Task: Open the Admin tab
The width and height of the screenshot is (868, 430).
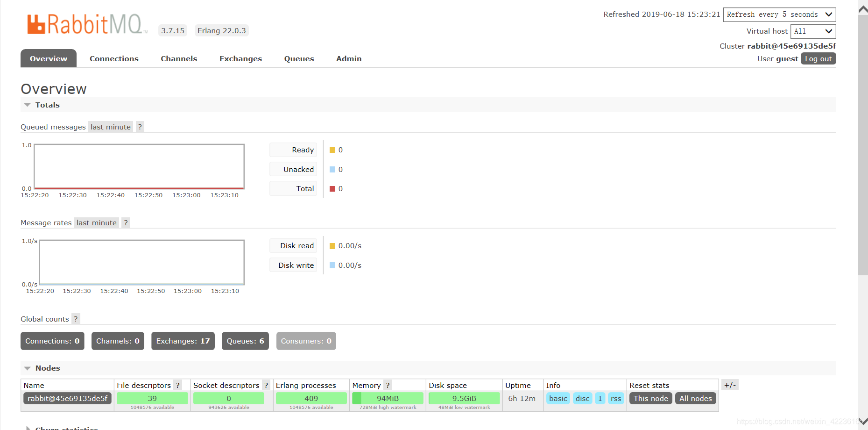Action: (349, 58)
